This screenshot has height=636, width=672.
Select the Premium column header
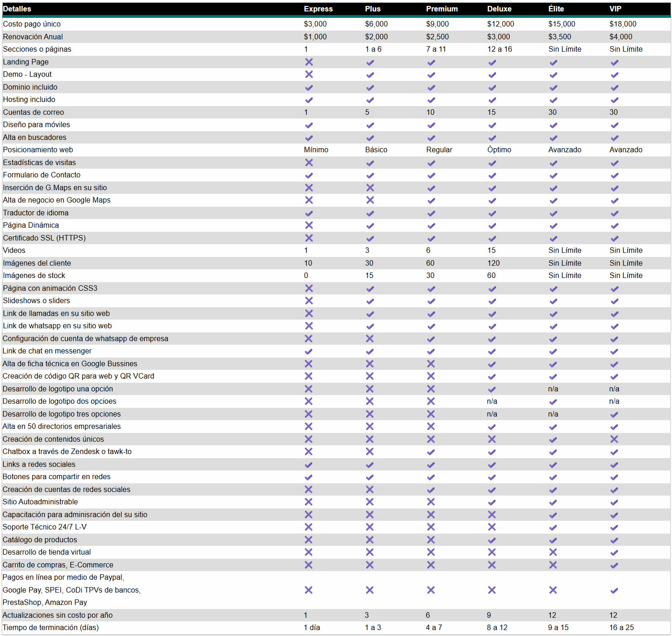point(442,9)
